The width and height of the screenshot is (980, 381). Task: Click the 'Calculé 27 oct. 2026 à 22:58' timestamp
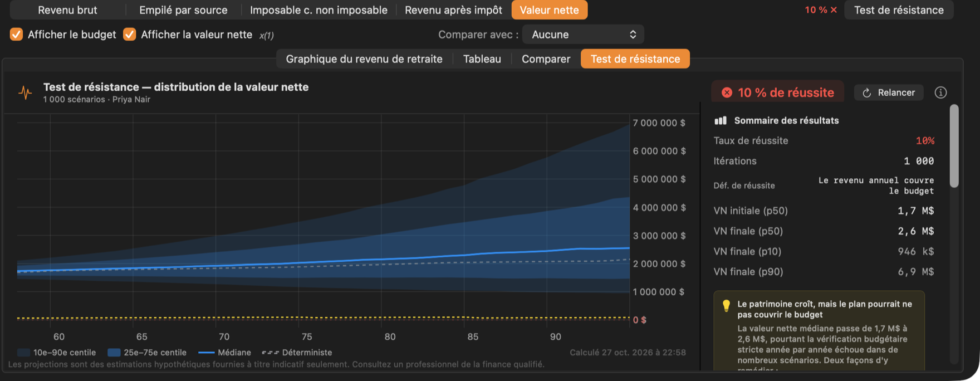tap(628, 353)
